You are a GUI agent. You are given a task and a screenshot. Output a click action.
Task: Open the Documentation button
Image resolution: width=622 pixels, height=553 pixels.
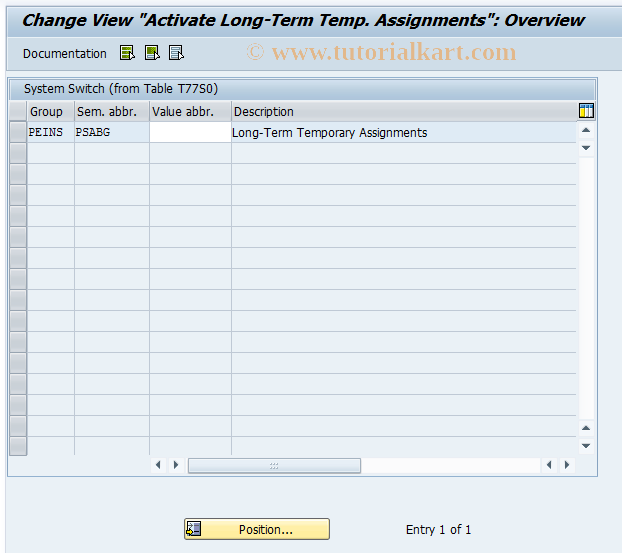tap(65, 54)
